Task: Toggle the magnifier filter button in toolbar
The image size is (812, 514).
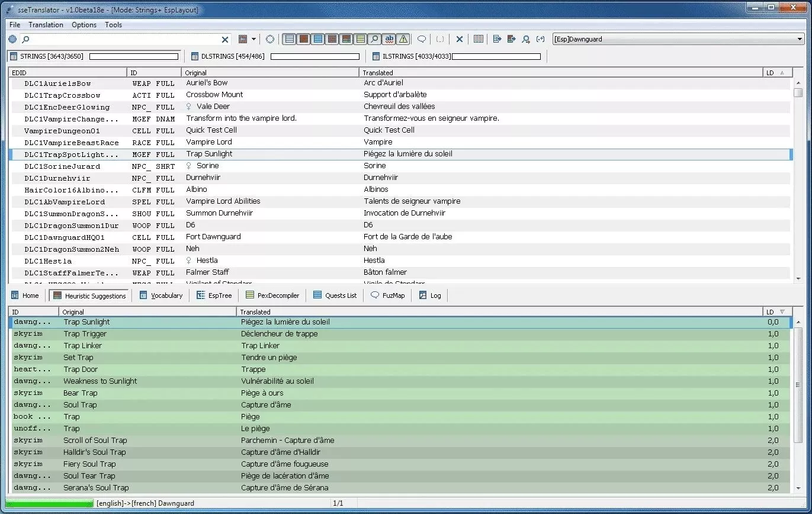Action: [374, 40]
